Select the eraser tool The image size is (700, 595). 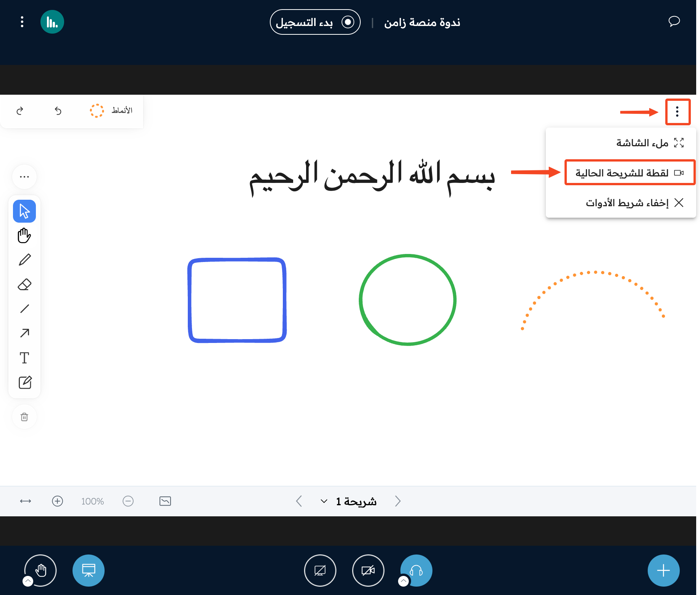click(x=24, y=285)
